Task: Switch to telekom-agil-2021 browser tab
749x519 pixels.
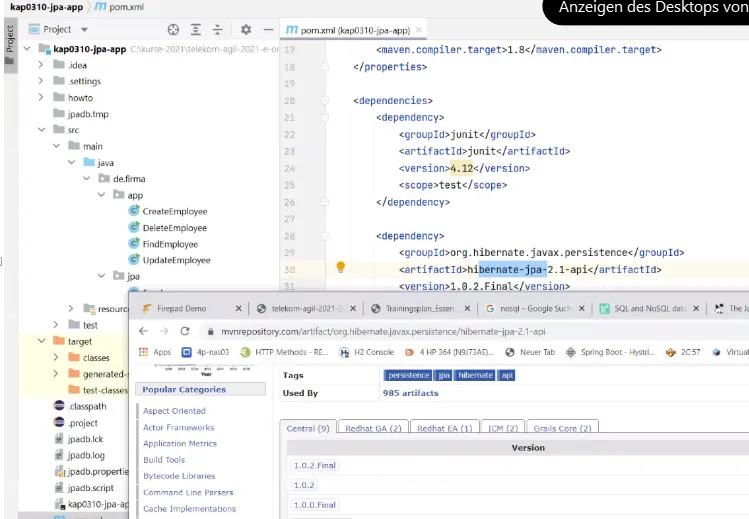Action: coord(307,308)
